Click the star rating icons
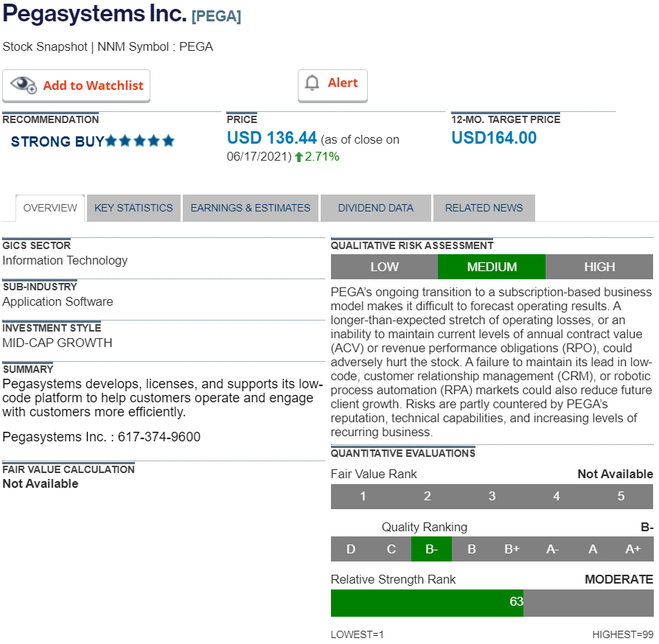 (140, 141)
